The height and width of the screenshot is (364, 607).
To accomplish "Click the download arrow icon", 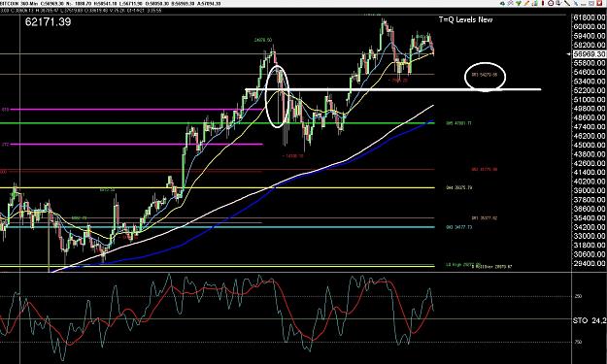I will point(558,3).
